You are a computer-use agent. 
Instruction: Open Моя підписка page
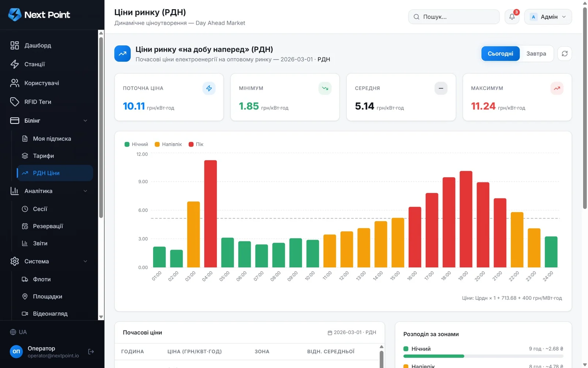tap(55, 139)
